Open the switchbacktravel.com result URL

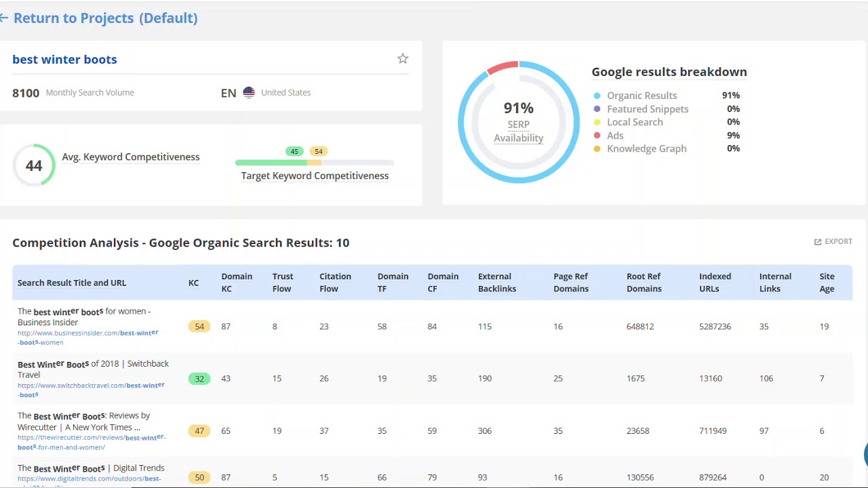pyautogui.click(x=91, y=390)
